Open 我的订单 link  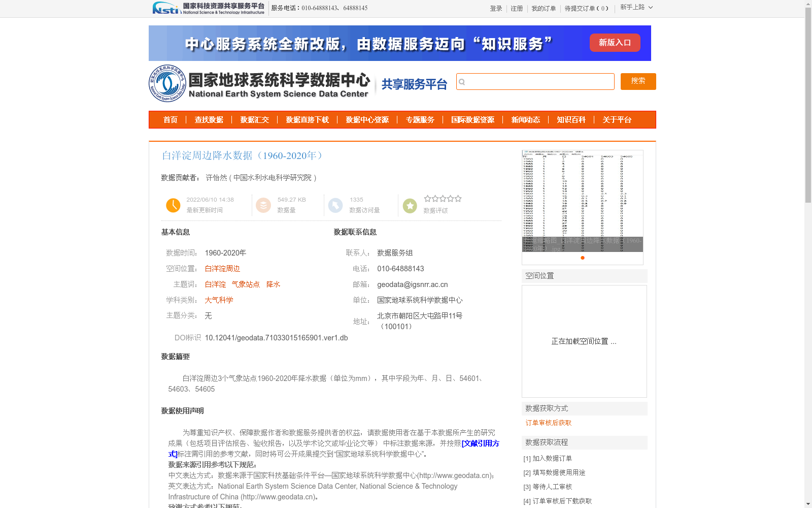click(544, 9)
